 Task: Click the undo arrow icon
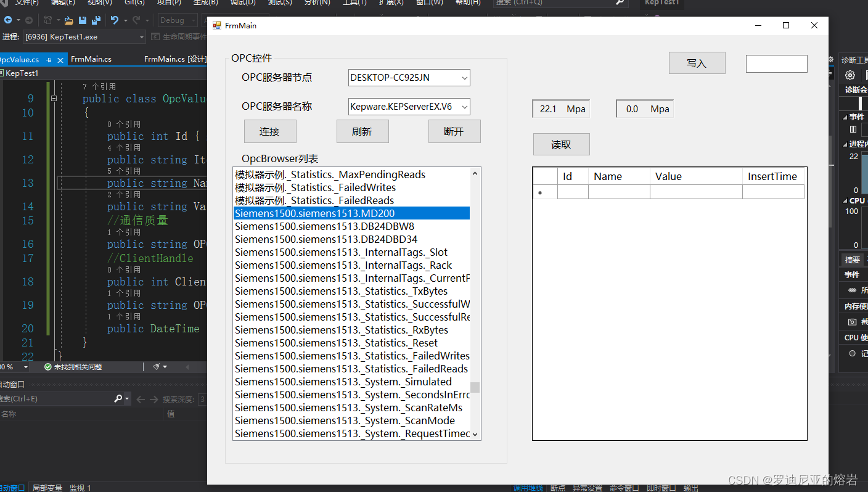click(115, 20)
